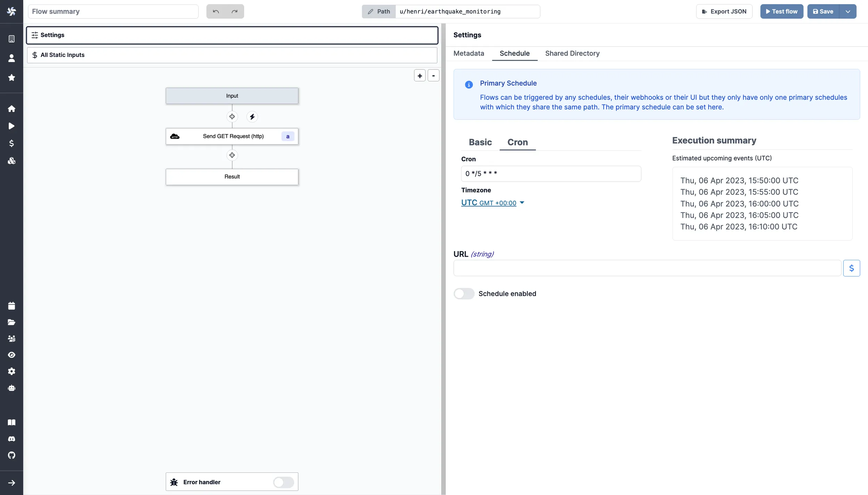The image size is (868, 495).
Task: Toggle the Error handler switch
Action: [x=283, y=482]
